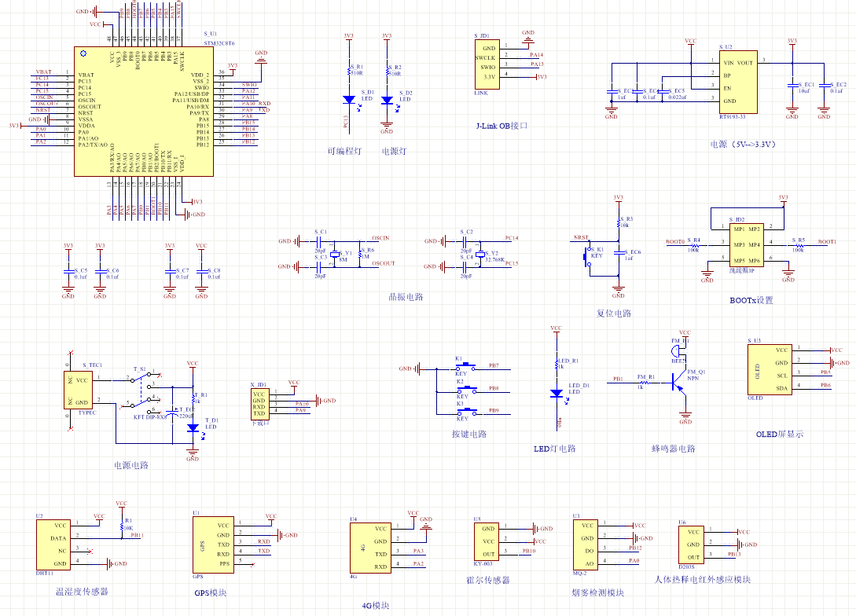
Task: Click the '晶振电路' caption
Action: point(406,297)
